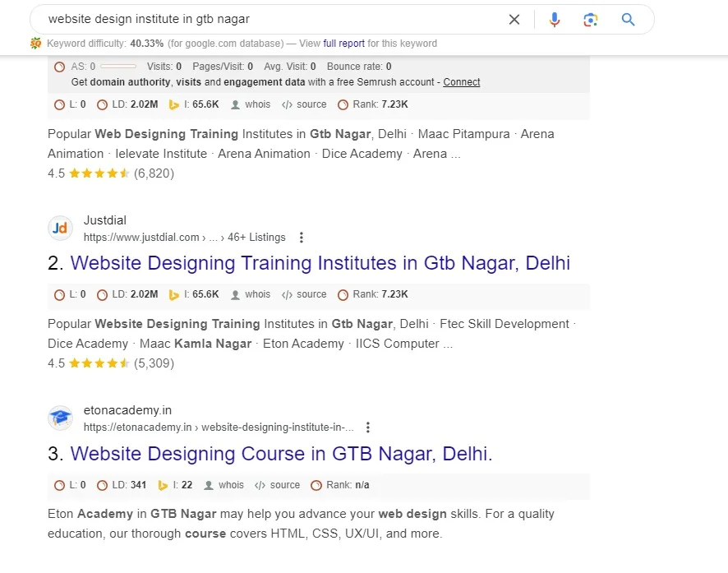Open the three-dot menu beside the Justdial URL

[302, 238]
